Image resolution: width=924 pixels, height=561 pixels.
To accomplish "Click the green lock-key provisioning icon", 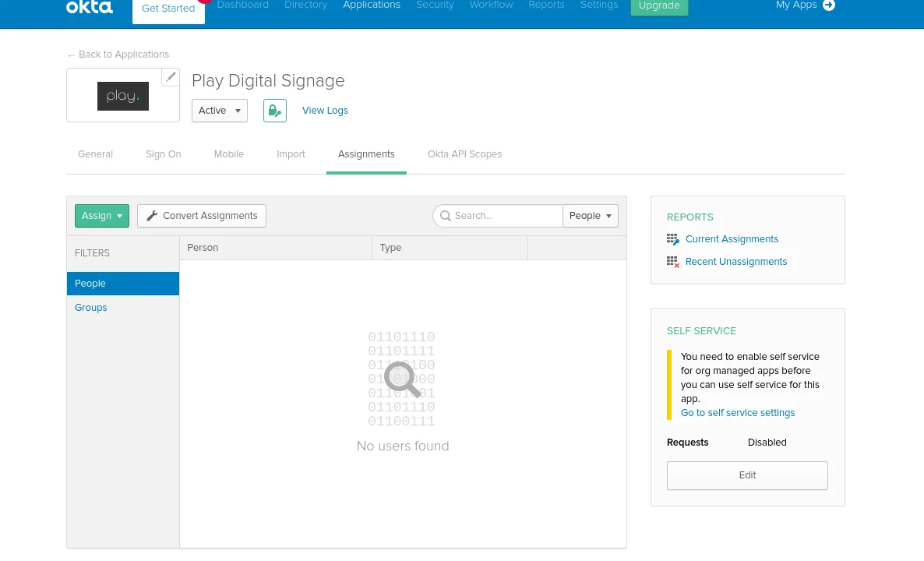I will tap(274, 110).
